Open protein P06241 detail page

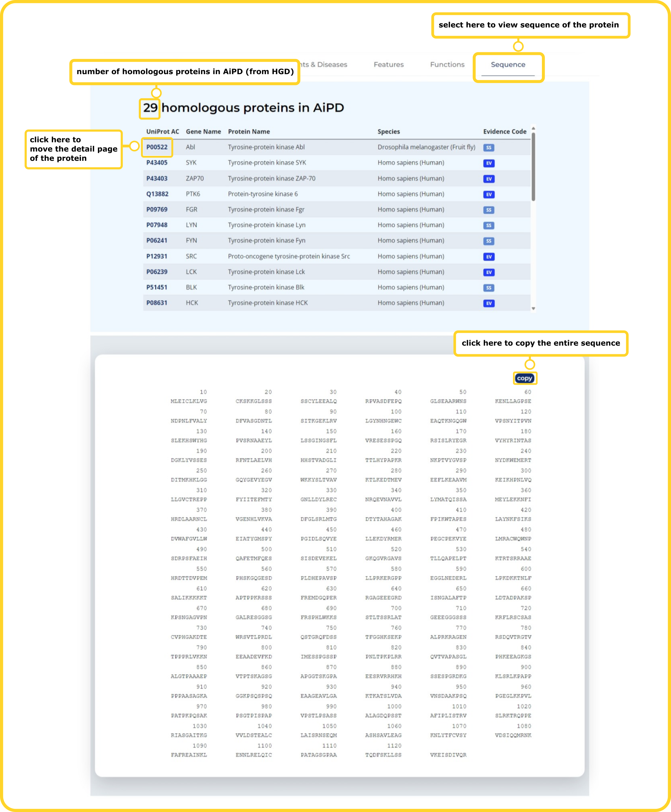click(157, 241)
